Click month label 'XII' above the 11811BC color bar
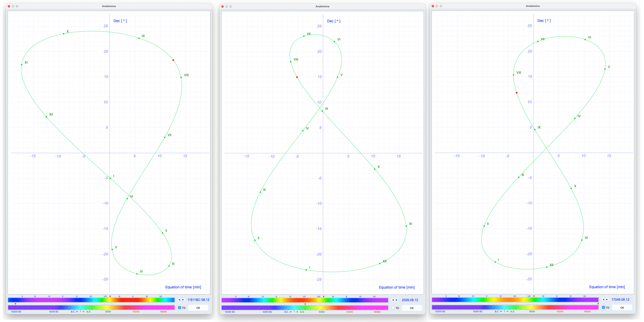The image size is (644, 322). tap(161, 296)
